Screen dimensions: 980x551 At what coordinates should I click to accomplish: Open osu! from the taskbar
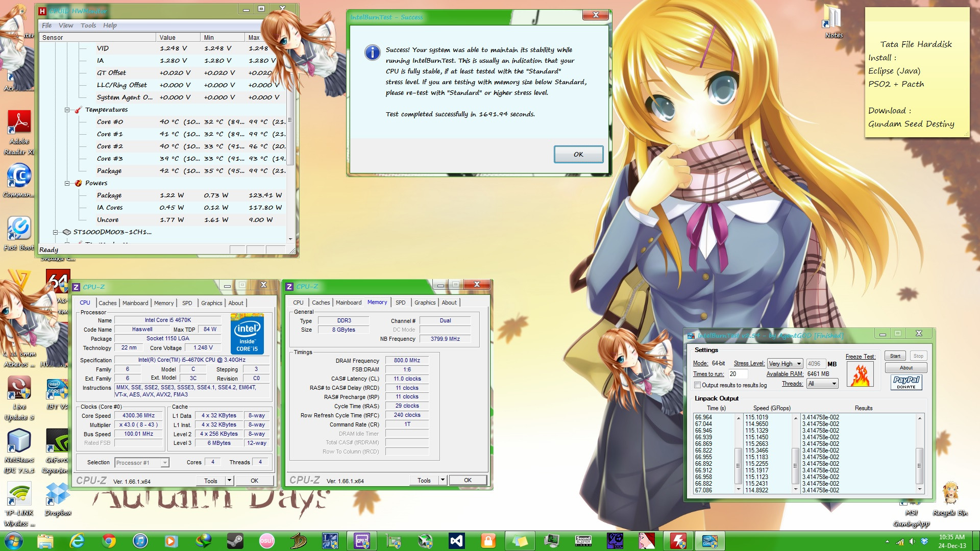click(267, 541)
